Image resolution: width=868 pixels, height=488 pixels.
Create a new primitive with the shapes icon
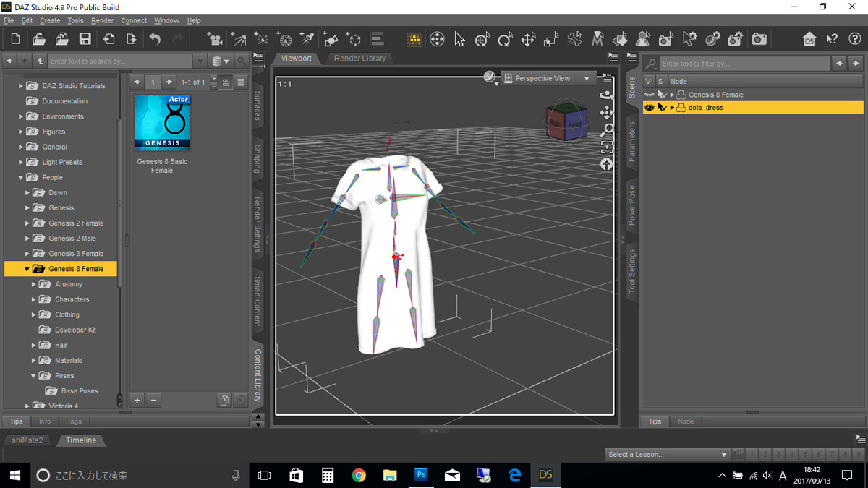click(331, 39)
